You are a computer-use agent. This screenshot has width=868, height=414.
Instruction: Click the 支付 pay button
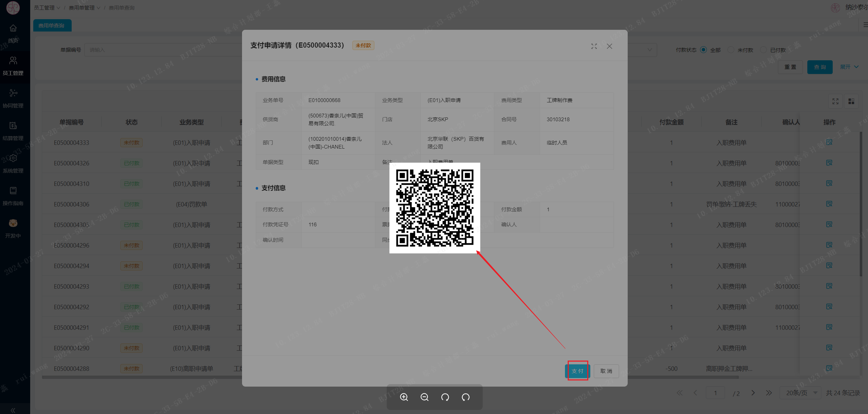(x=578, y=371)
